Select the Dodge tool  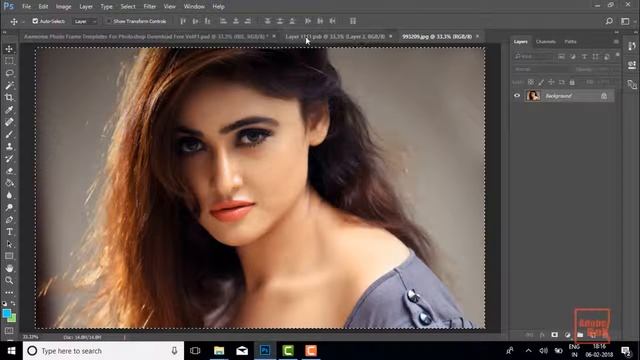click(9, 207)
